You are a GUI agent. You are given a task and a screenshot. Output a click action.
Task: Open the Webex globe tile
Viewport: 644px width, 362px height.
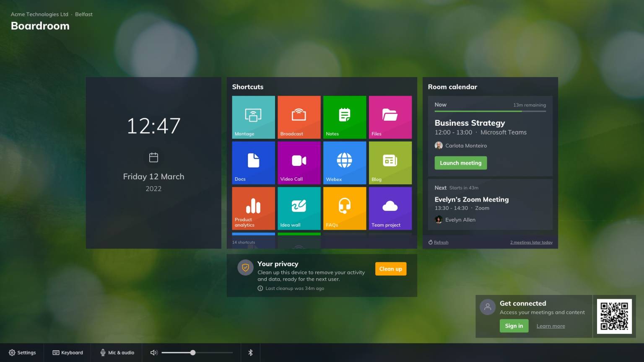(x=344, y=163)
